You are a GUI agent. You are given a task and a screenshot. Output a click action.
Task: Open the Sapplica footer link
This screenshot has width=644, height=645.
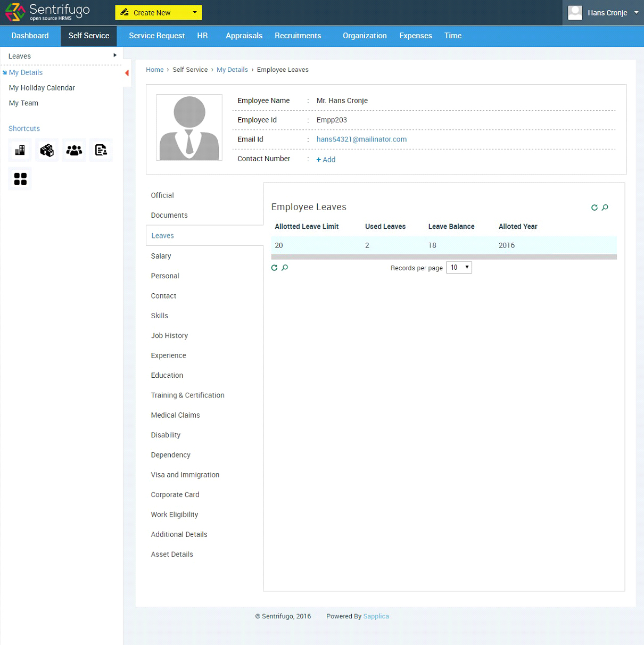click(x=376, y=616)
